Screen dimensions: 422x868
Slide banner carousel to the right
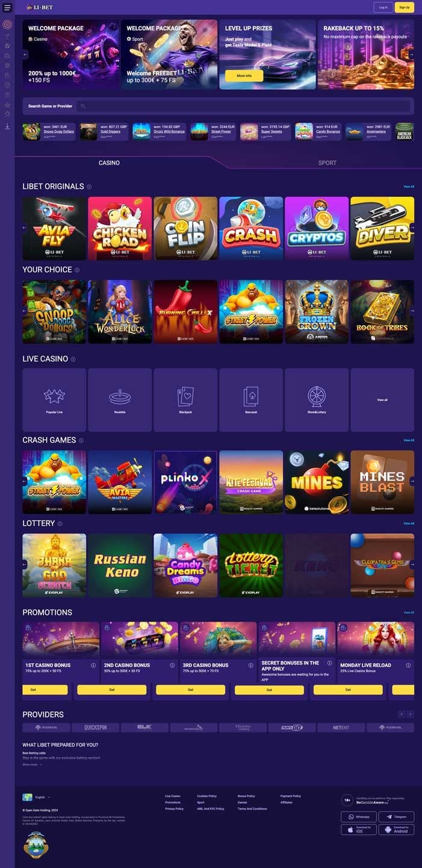pos(411,54)
